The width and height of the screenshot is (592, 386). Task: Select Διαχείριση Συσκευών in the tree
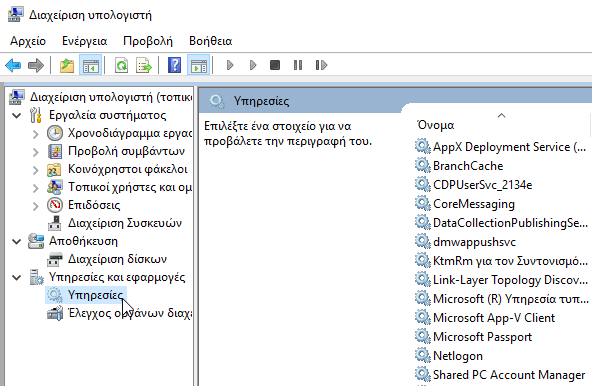pos(125,223)
